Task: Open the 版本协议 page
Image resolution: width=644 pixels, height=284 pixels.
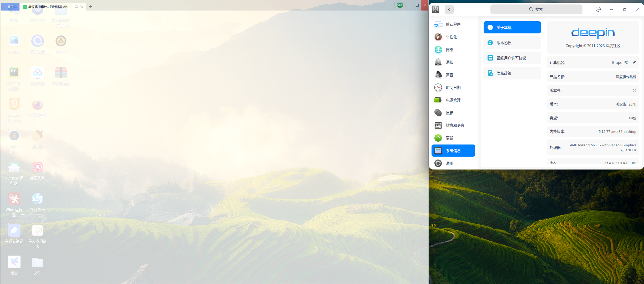Action: [x=512, y=43]
